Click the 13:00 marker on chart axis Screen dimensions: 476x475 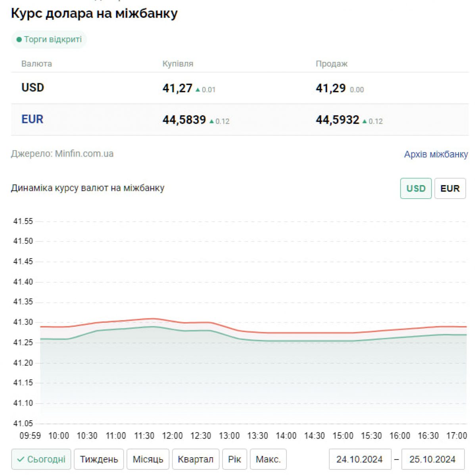tap(229, 436)
